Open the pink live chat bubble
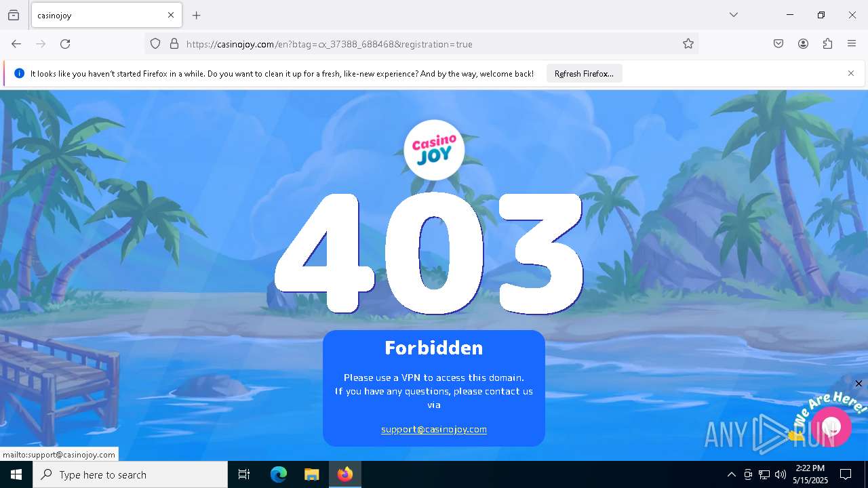Viewport: 868px width, 488px height. tap(831, 426)
